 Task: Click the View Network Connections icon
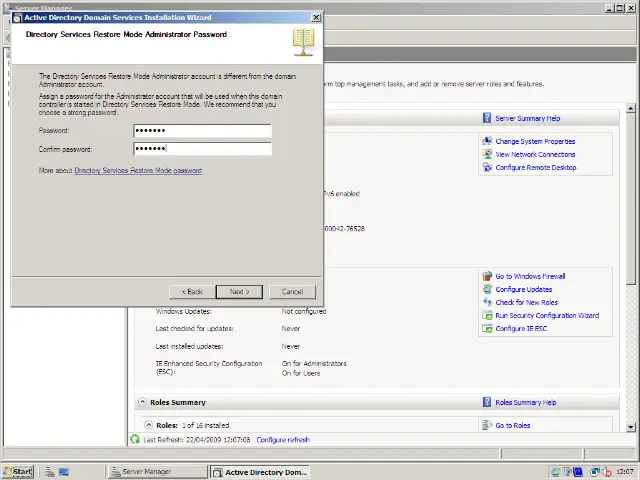point(487,154)
